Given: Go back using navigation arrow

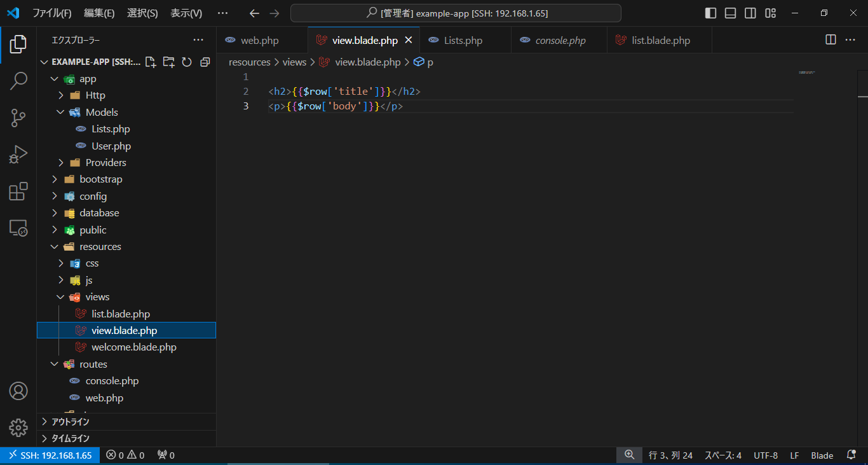Looking at the screenshot, I should point(254,13).
